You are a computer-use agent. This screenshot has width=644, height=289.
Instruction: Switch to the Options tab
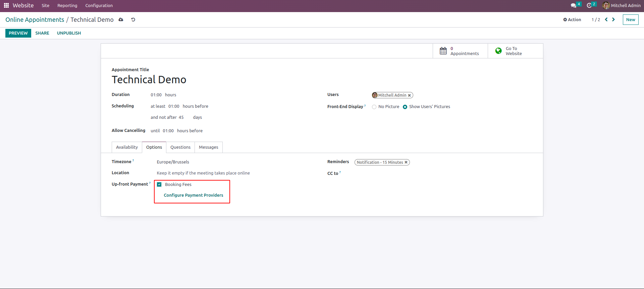click(154, 147)
